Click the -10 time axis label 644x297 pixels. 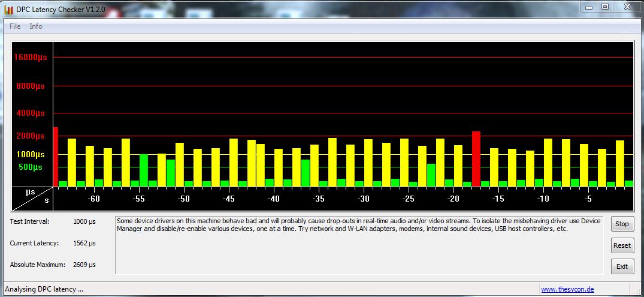tap(543, 199)
